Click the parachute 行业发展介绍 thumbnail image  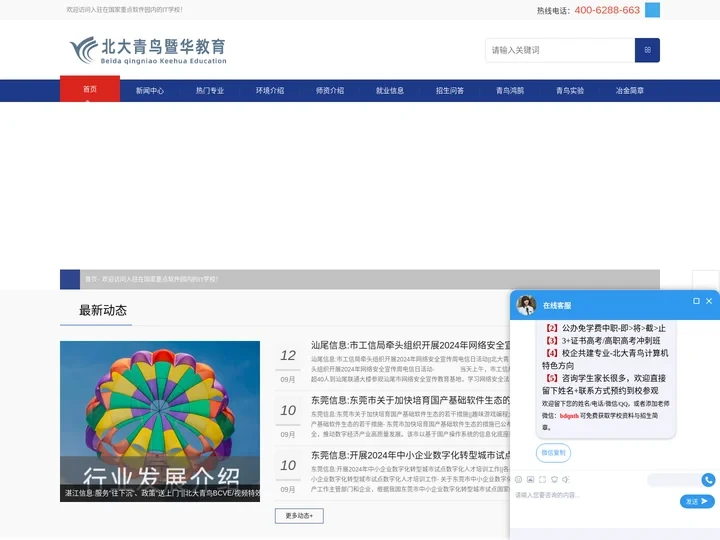[x=160, y=421]
